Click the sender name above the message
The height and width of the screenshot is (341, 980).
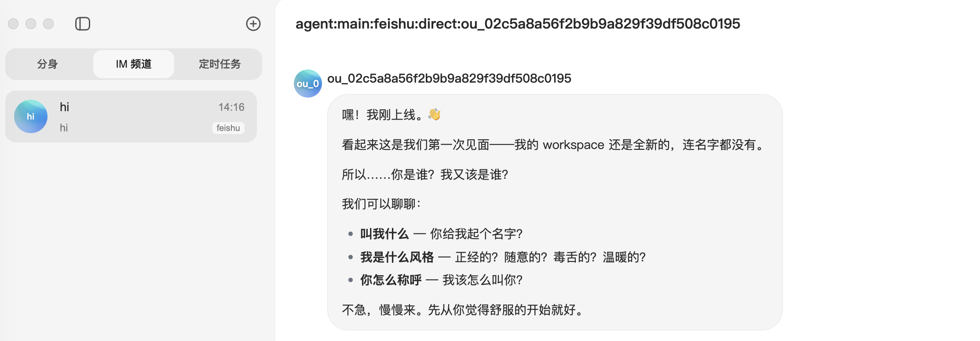coord(449,78)
